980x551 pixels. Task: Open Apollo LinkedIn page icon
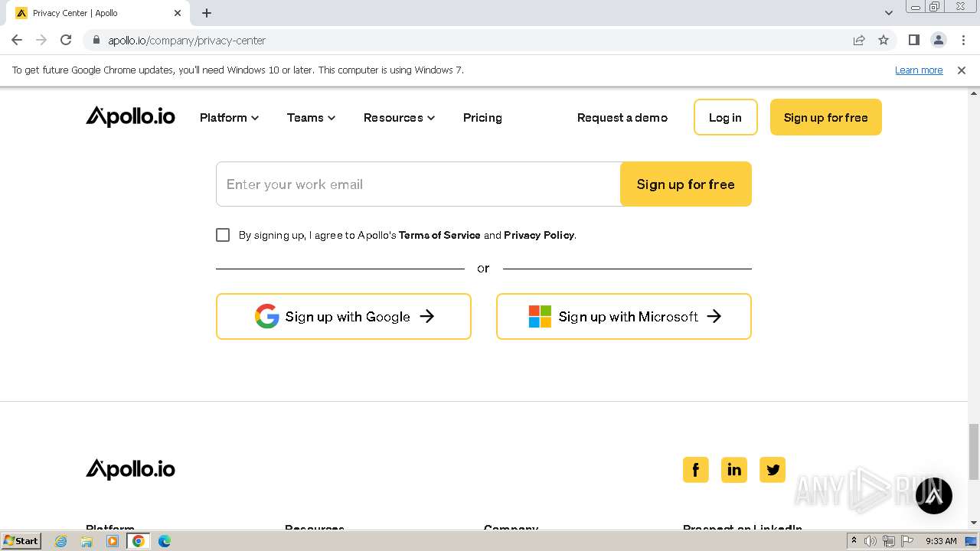[733, 469]
